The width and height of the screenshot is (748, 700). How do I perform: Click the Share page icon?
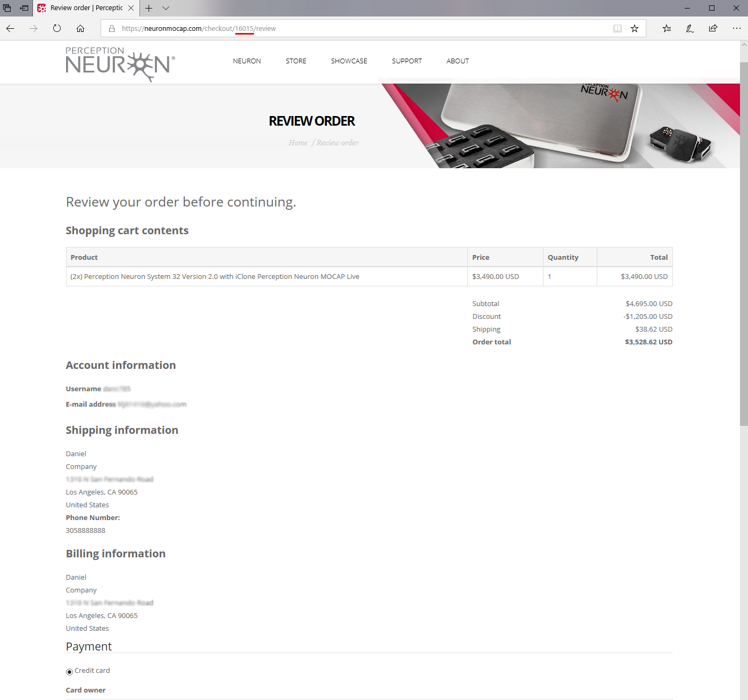(x=713, y=29)
